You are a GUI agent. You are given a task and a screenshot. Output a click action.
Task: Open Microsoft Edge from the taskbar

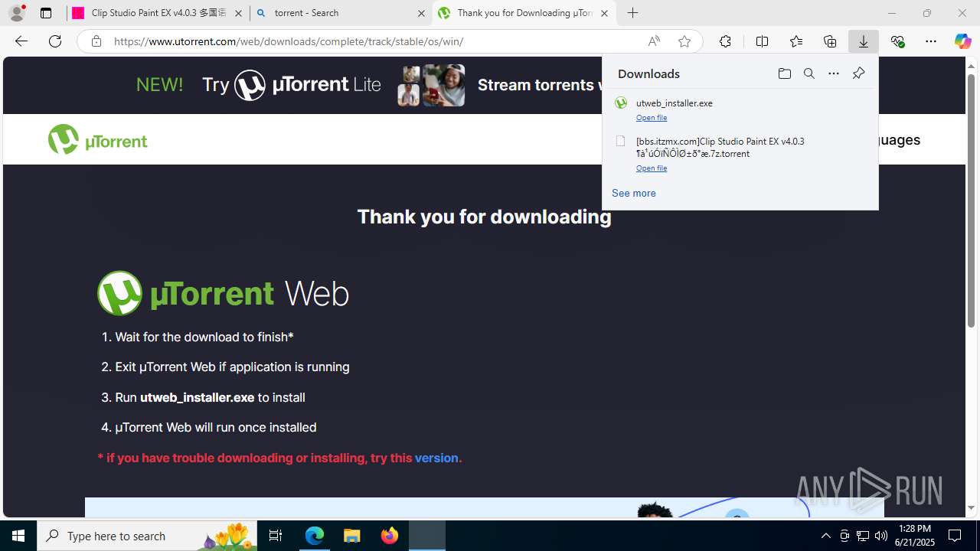pyautogui.click(x=315, y=536)
